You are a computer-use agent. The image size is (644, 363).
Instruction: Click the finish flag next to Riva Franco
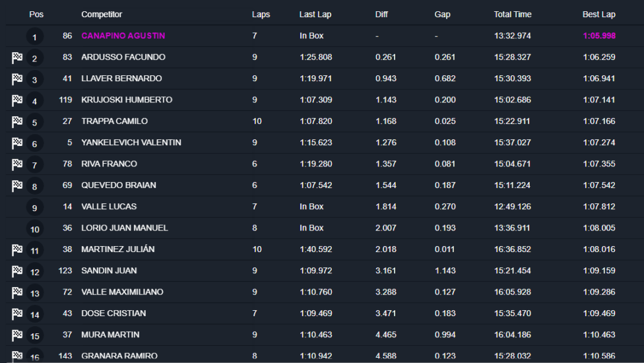[17, 164]
